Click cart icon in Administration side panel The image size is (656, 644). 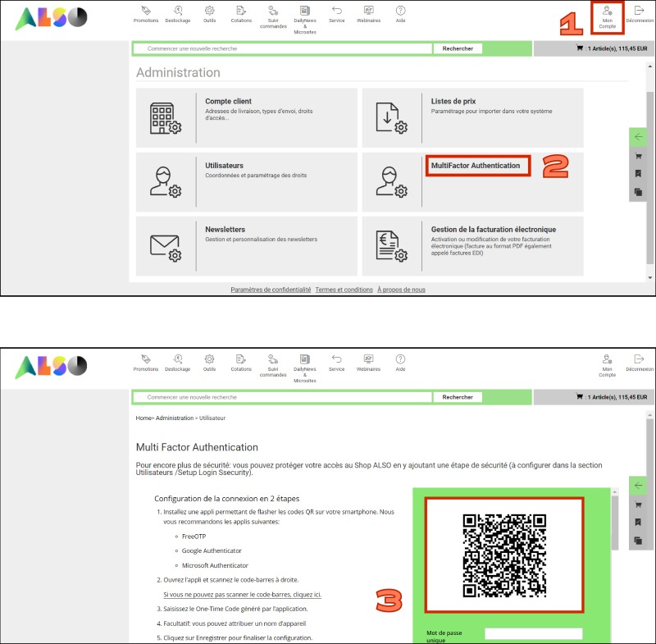[x=639, y=156]
